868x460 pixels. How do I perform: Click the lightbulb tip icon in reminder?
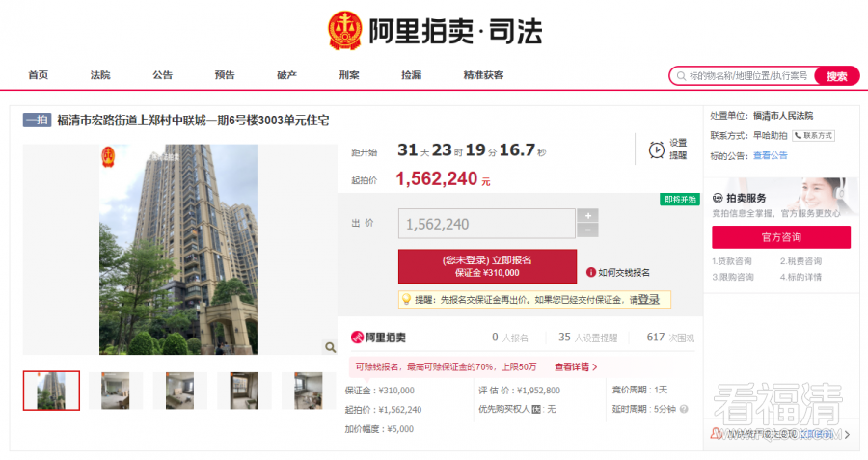coord(406,300)
